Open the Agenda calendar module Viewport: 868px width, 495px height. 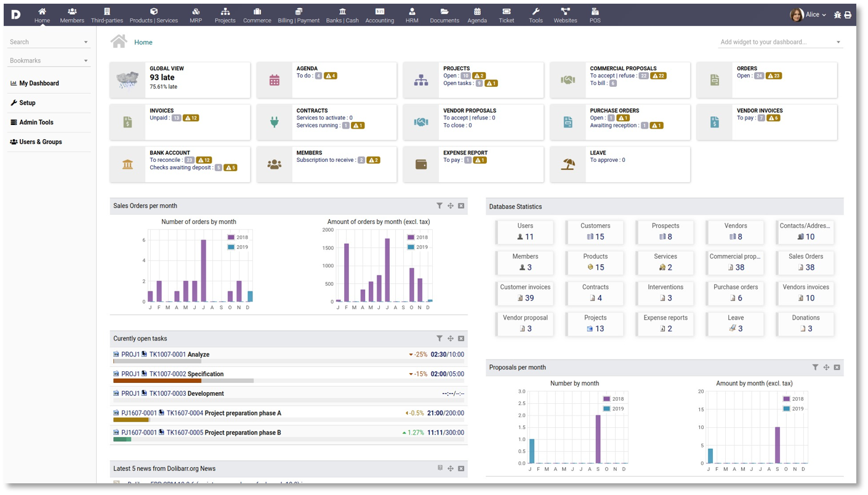click(477, 15)
